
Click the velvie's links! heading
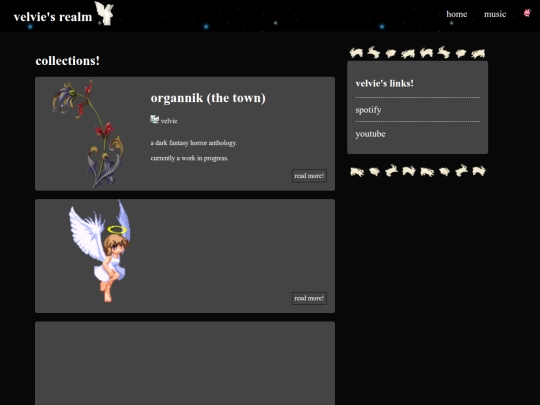(x=385, y=83)
